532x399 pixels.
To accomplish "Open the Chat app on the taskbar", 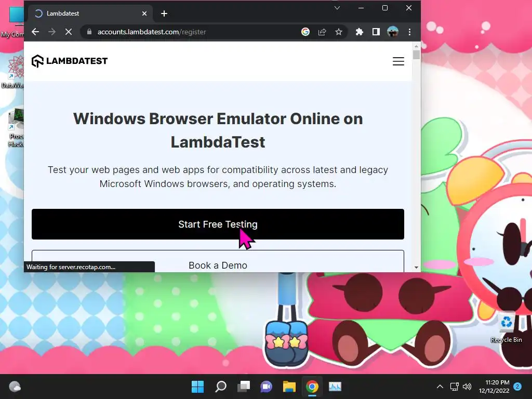I will click(267, 387).
